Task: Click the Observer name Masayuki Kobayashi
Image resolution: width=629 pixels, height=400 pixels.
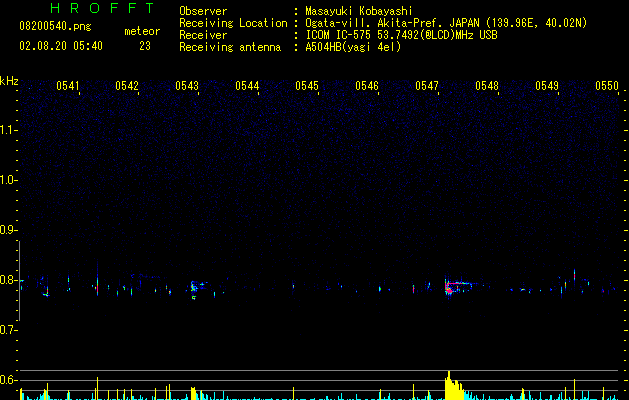Action: (x=359, y=11)
